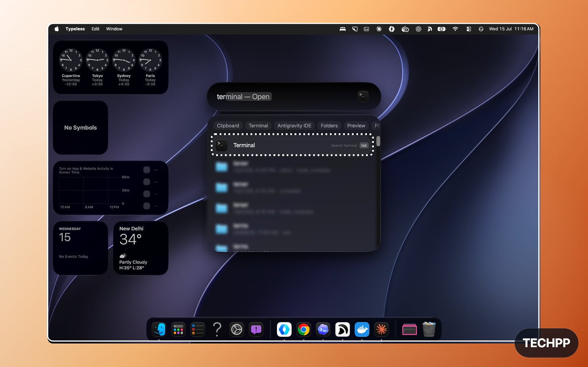Open the "No Symbols" Stocks widget

tap(80, 128)
